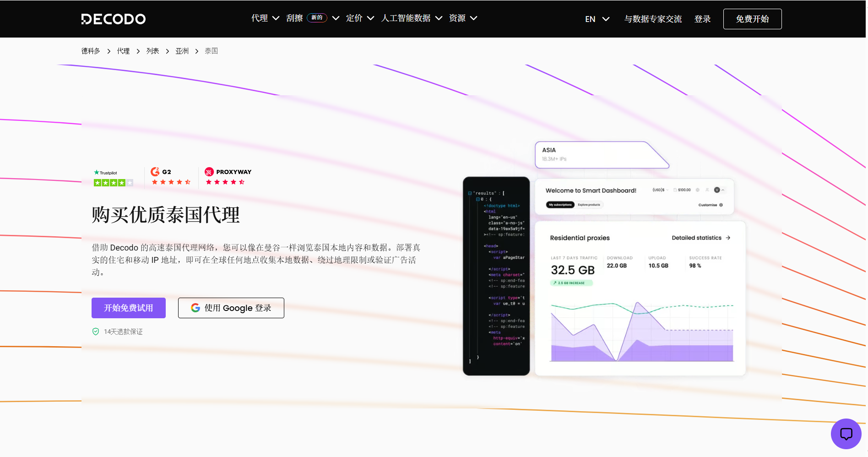The height and width of the screenshot is (457, 868).
Task: Click Detailed statistics in the dashboard card
Action: (701, 238)
